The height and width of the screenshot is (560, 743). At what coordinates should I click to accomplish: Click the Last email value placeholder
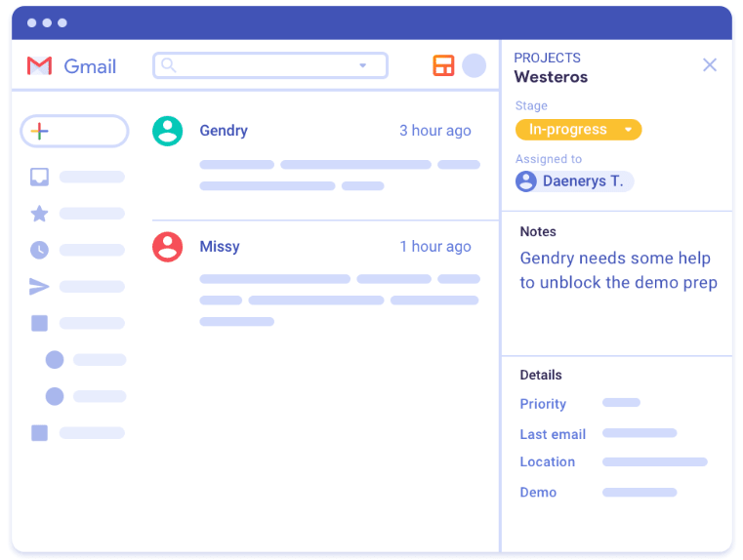pos(640,432)
